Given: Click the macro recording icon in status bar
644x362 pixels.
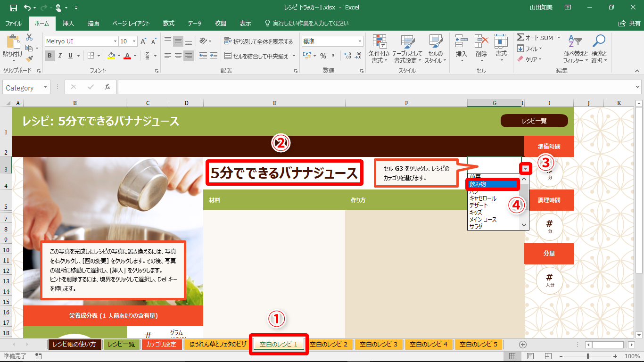Looking at the screenshot, I should click(x=39, y=356).
